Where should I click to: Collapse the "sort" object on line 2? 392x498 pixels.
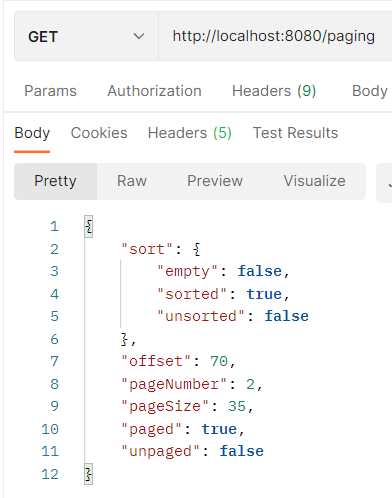197,249
